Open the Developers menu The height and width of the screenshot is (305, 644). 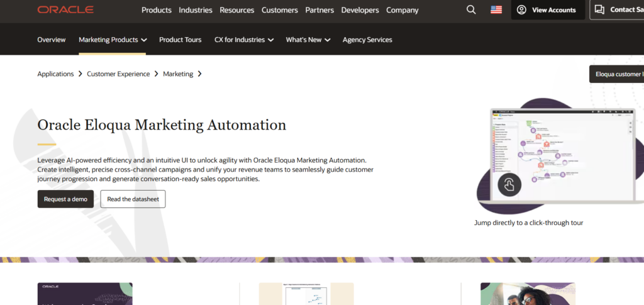coord(360,10)
